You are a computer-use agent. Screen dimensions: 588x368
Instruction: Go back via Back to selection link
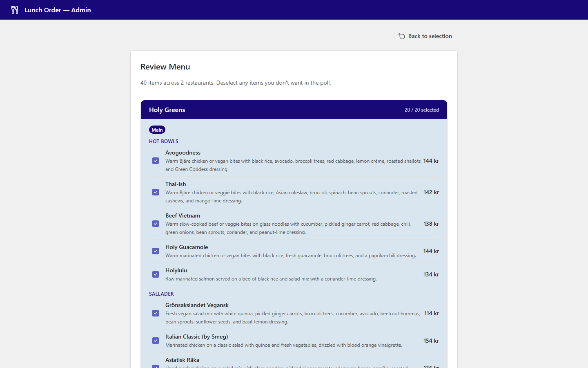(x=425, y=36)
